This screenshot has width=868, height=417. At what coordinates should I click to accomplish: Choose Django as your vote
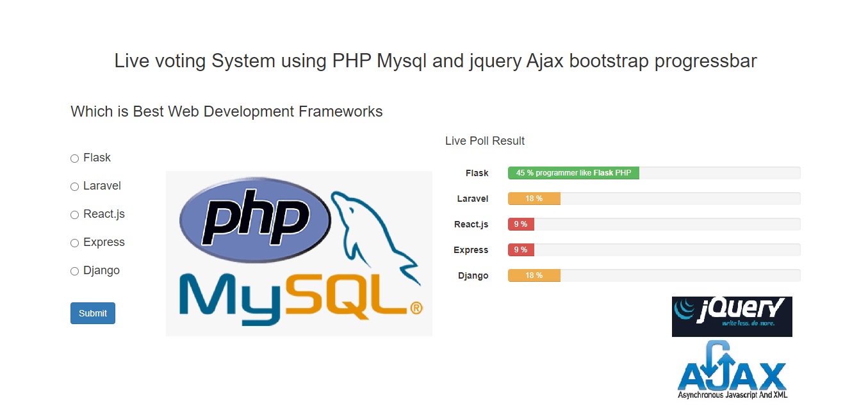tap(74, 270)
